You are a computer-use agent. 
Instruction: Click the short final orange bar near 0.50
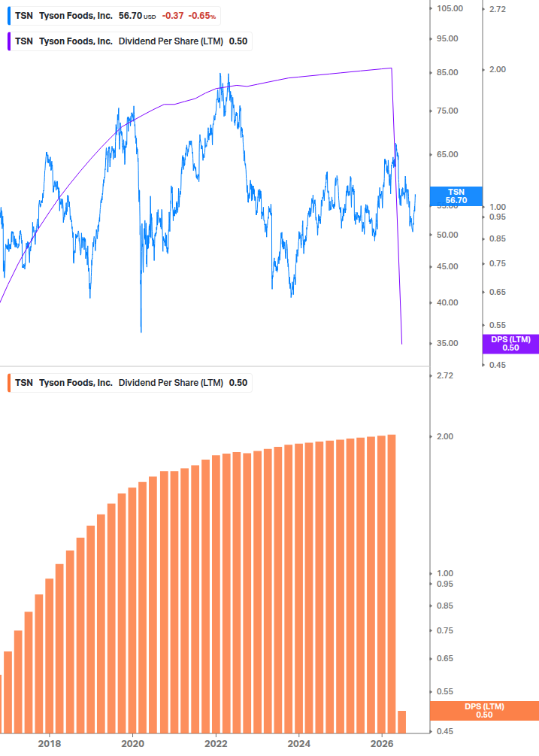point(401,721)
